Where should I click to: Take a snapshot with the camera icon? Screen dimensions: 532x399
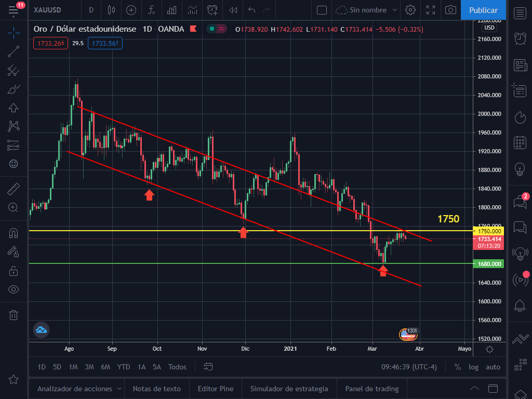point(451,10)
